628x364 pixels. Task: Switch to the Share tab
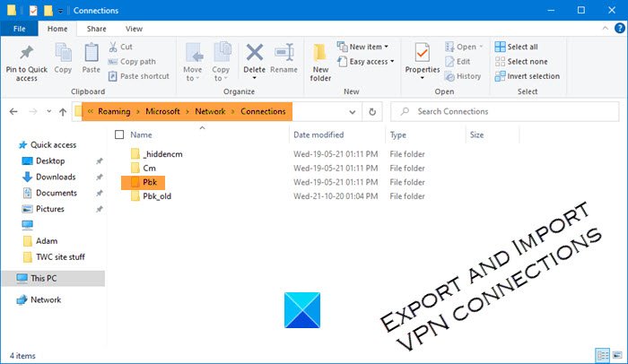pyautogui.click(x=97, y=29)
